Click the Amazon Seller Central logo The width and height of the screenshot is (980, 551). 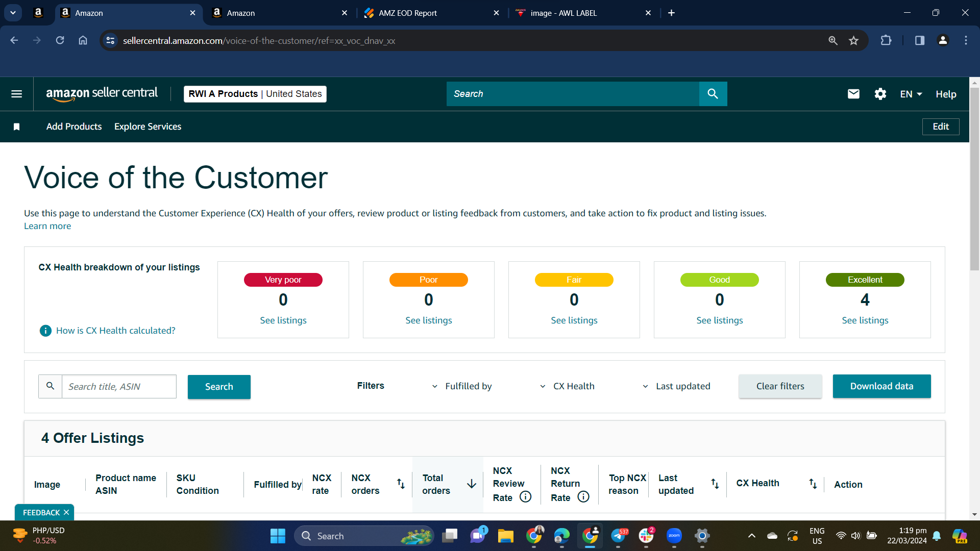(102, 94)
